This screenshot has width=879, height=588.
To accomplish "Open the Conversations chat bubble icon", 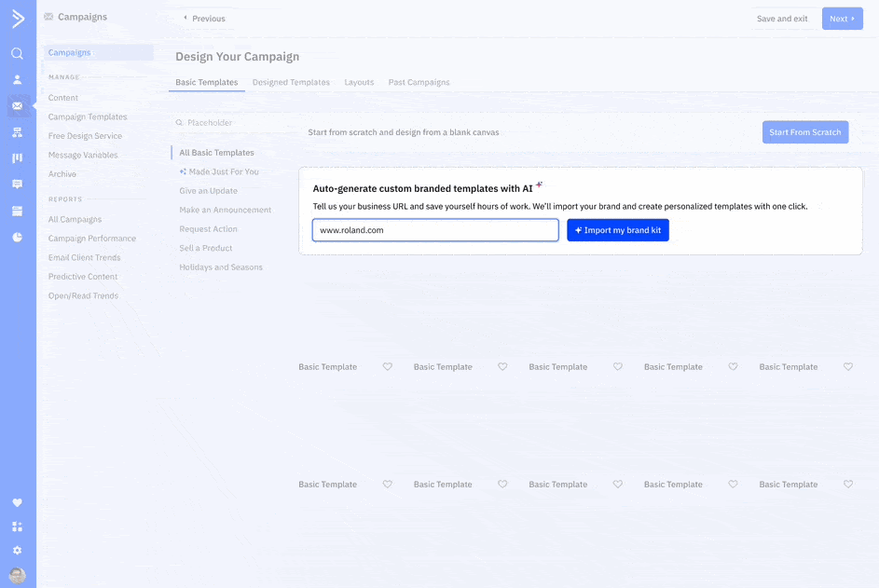I will [17, 184].
